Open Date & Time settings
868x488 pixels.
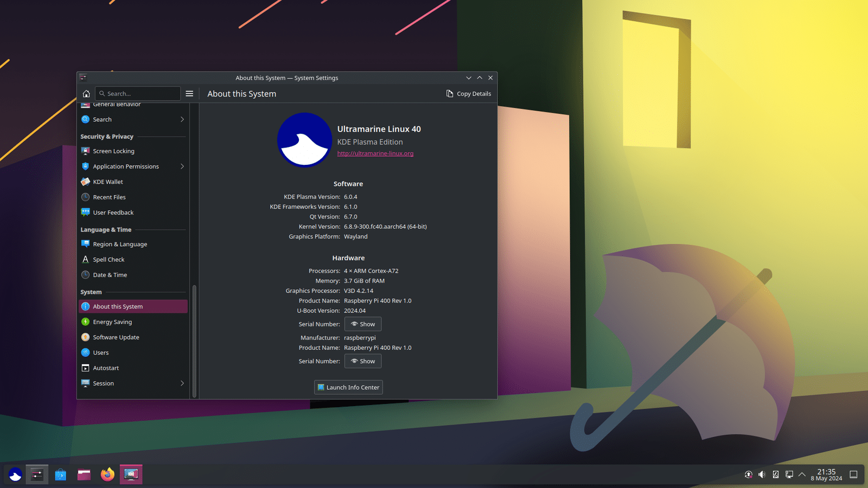(x=110, y=275)
